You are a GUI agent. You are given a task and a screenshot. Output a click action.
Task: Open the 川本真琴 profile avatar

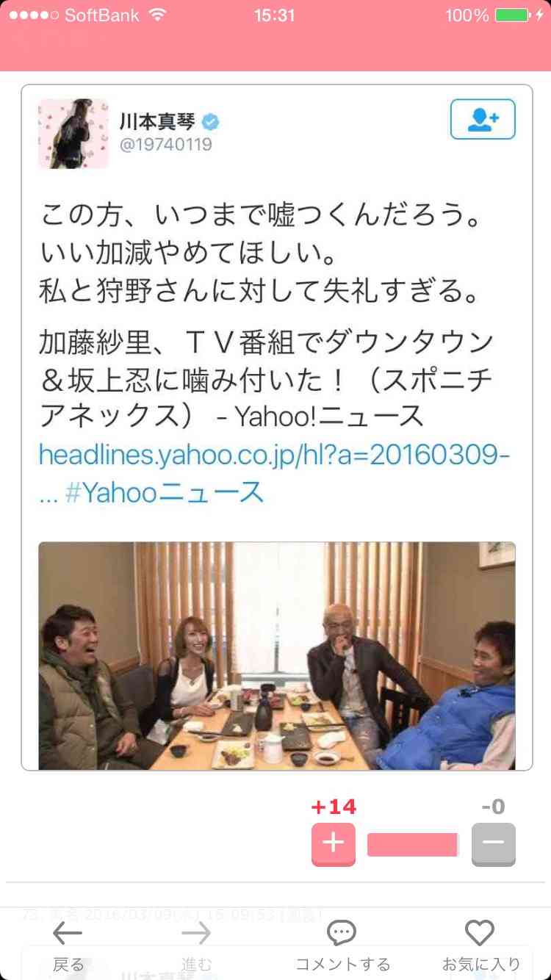coord(73,134)
